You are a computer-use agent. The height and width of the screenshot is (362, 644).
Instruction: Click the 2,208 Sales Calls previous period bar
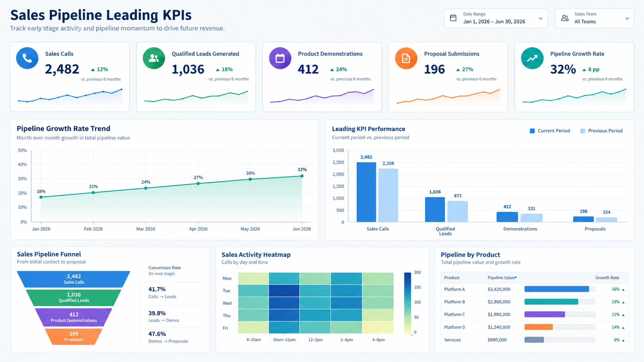click(388, 195)
